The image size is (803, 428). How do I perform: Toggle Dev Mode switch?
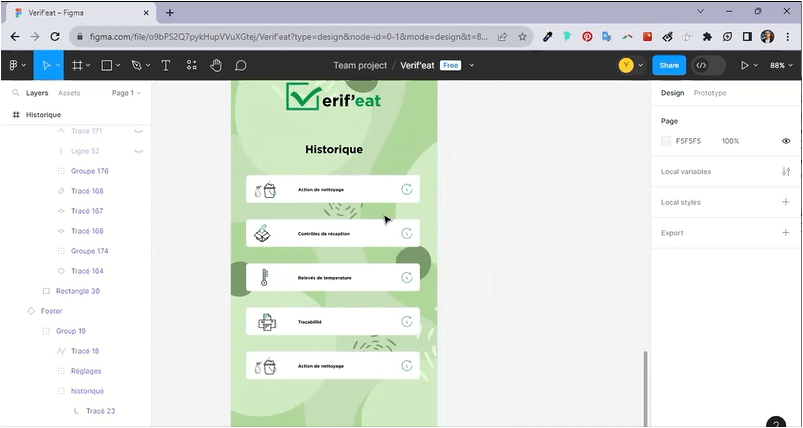tap(709, 65)
